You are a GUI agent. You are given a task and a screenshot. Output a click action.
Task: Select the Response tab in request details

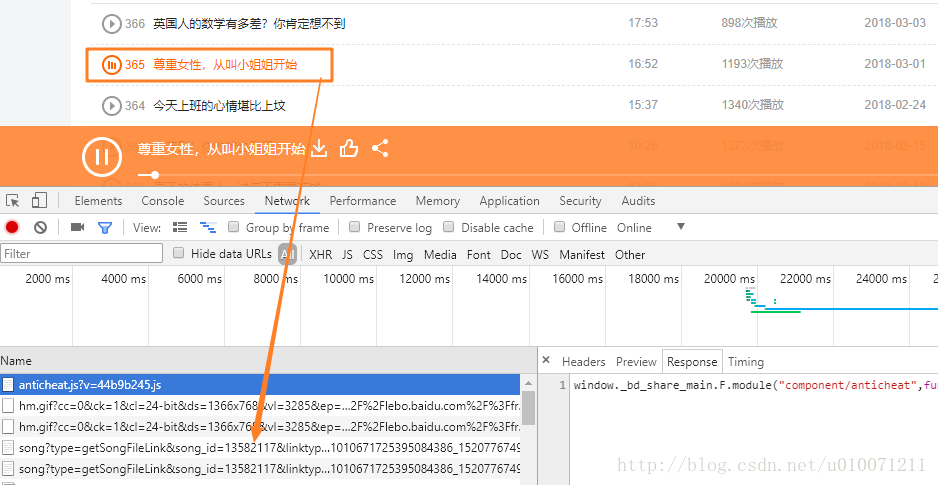[692, 362]
